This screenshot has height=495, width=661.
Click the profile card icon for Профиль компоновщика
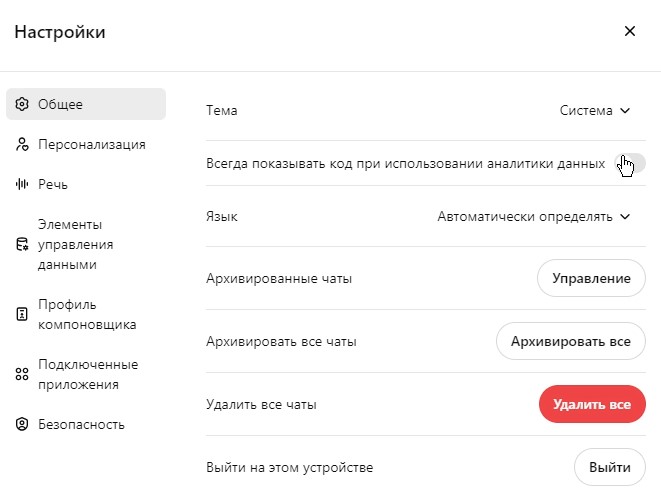pos(22,314)
